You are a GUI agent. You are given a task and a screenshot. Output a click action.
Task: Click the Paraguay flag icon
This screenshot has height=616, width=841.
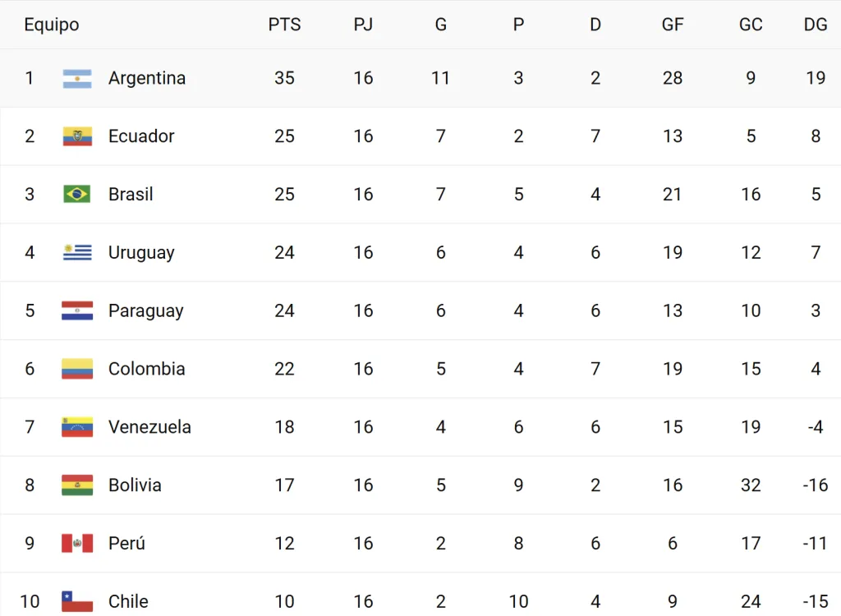77,311
